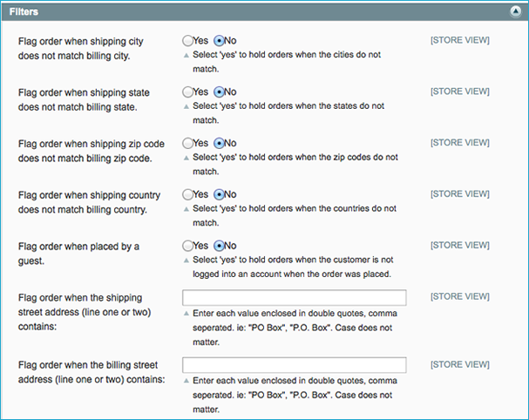529x420 pixels.
Task: Click the Filters header title
Action: coord(24,12)
